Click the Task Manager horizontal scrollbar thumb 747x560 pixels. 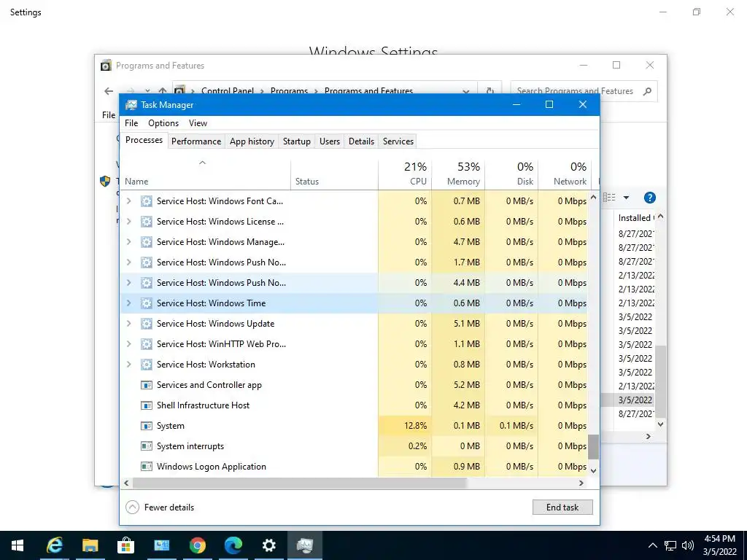299,483
